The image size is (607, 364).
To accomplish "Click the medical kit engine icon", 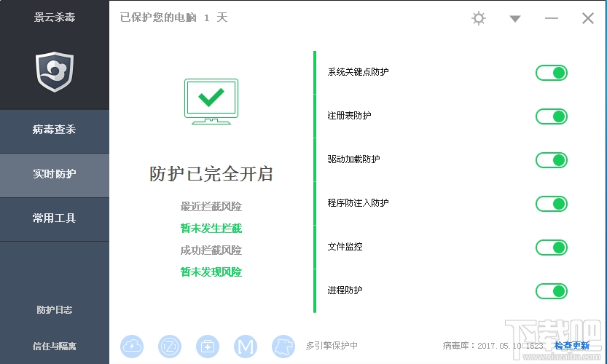I will pyautogui.click(x=208, y=347).
